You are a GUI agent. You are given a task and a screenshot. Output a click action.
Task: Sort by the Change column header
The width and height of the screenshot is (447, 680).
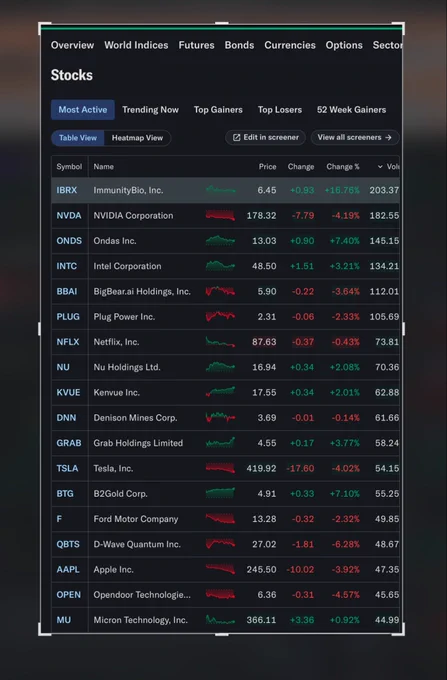(x=301, y=167)
